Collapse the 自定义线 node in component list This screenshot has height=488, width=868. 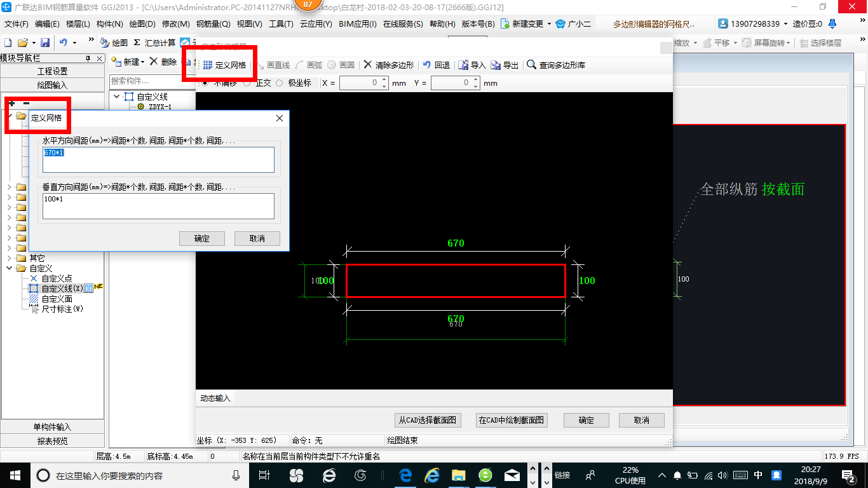pos(117,97)
